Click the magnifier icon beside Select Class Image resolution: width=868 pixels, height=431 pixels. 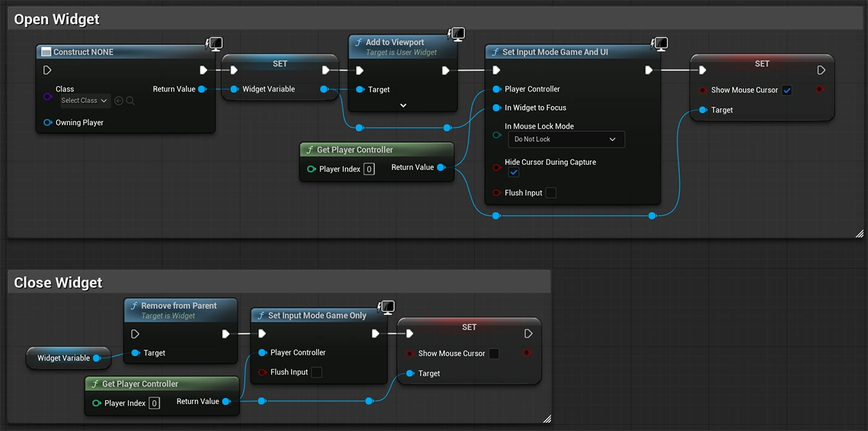click(x=130, y=100)
